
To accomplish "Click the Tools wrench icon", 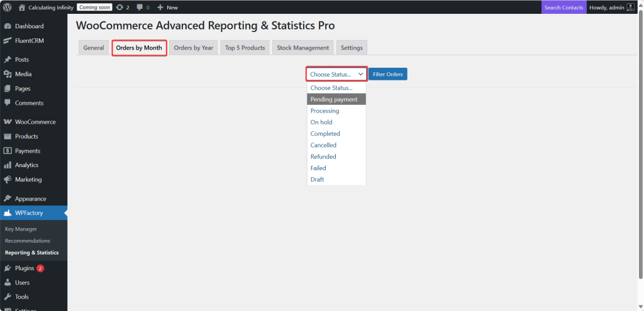I will point(8,297).
